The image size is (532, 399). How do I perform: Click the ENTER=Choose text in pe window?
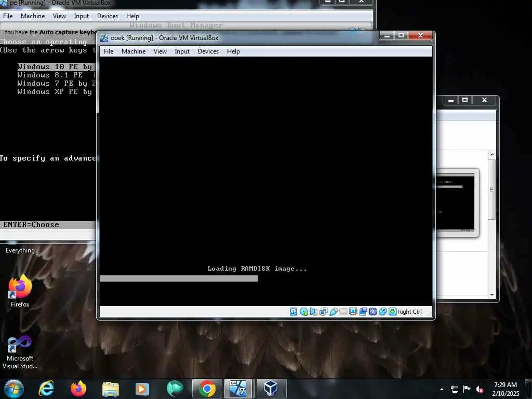31,224
